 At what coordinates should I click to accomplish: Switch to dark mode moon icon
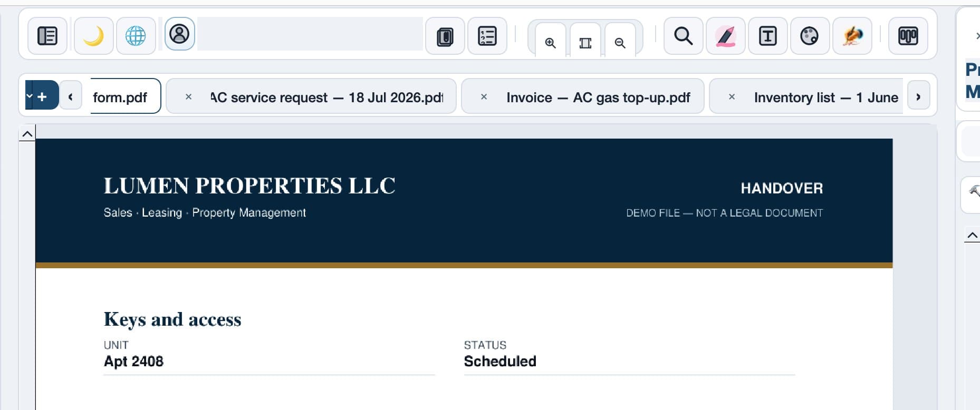(93, 36)
